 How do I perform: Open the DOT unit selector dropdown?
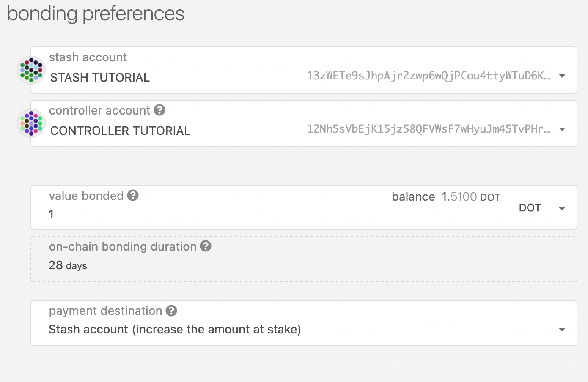coord(541,208)
